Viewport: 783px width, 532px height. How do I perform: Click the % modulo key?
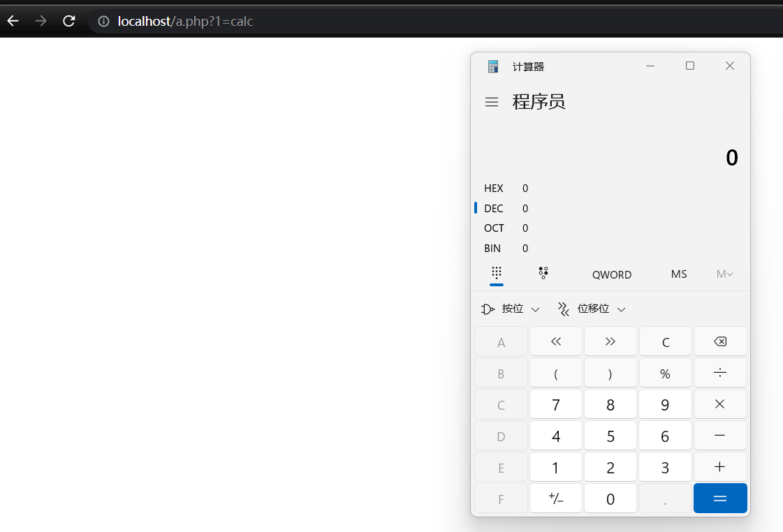(x=665, y=373)
